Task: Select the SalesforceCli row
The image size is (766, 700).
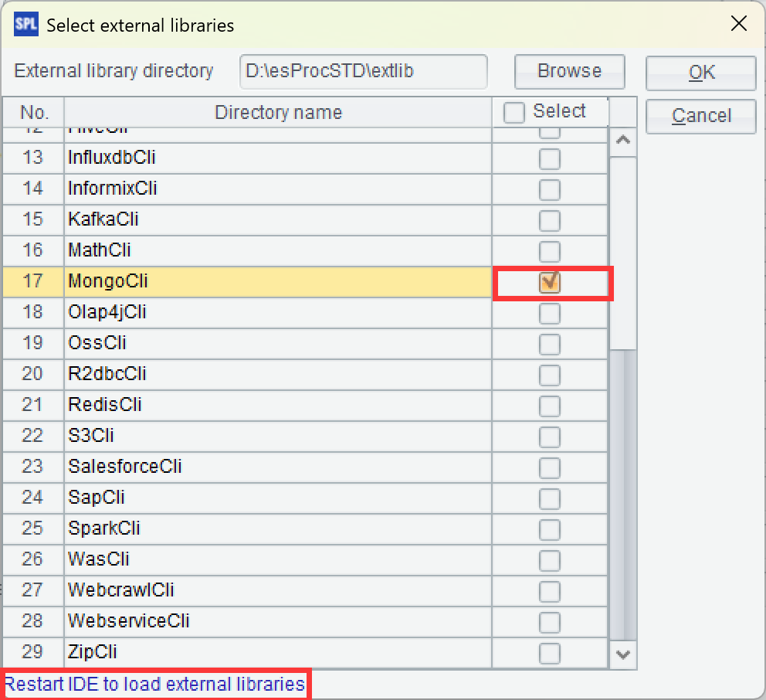Action: (x=278, y=467)
